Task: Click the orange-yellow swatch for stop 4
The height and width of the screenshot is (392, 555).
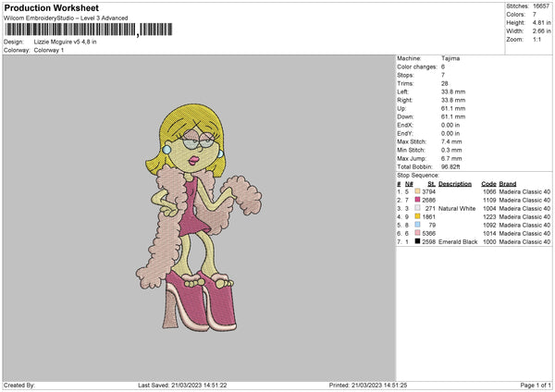Action: (x=417, y=216)
